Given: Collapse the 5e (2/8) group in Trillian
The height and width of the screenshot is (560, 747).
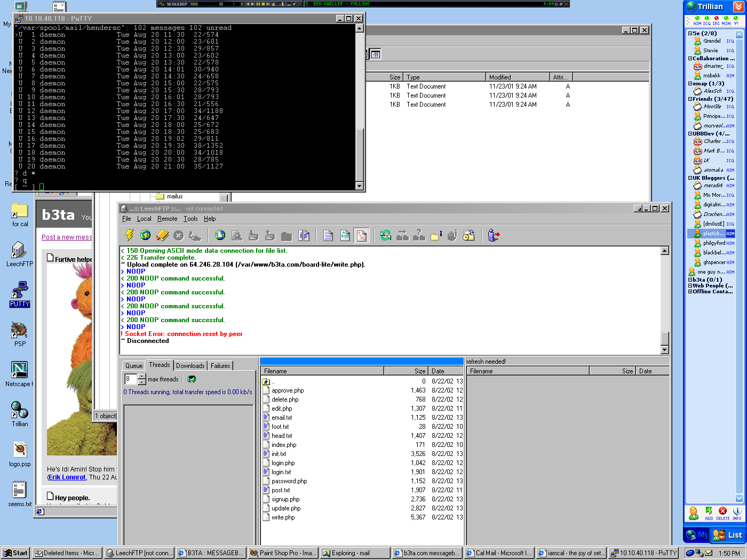Looking at the screenshot, I should 690,34.
